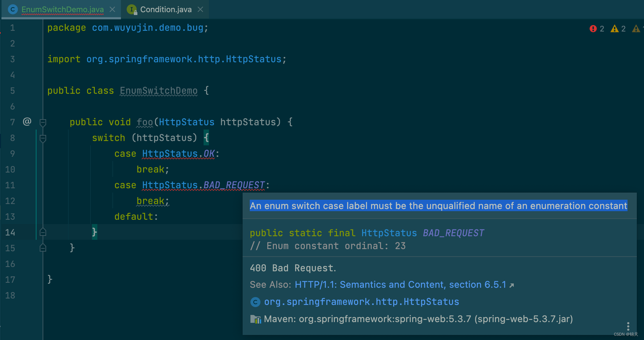
Task: Open the org.springframework.http.HttpStatus link
Action: pyautogui.click(x=361, y=302)
